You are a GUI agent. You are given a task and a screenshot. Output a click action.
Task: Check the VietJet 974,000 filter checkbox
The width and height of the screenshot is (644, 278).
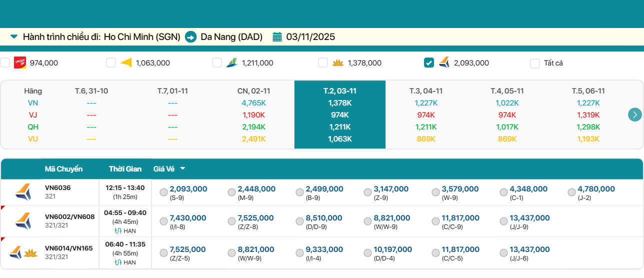(x=5, y=62)
